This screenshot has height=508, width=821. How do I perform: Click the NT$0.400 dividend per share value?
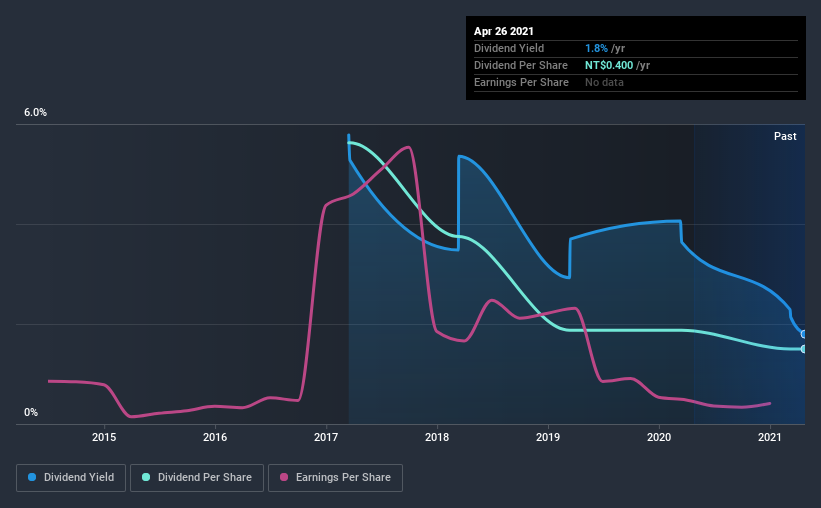click(x=609, y=65)
